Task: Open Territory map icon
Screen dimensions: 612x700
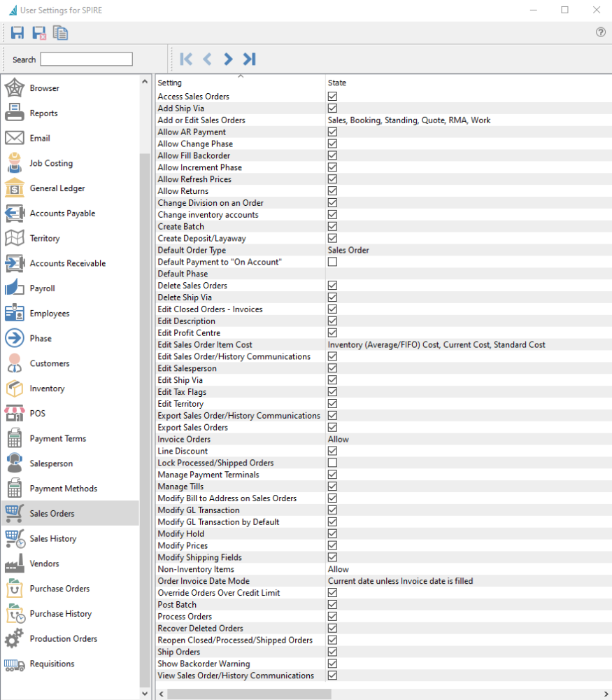Action: (x=14, y=239)
